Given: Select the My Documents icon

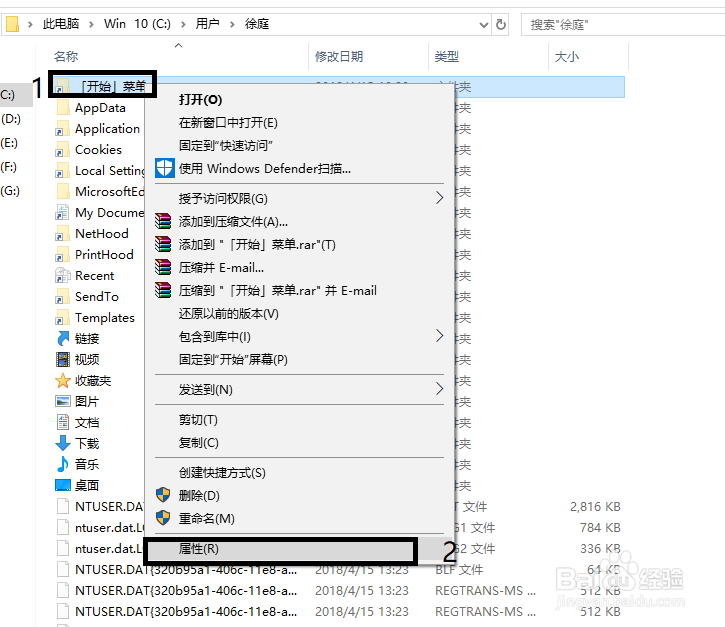Looking at the screenshot, I should [62, 213].
